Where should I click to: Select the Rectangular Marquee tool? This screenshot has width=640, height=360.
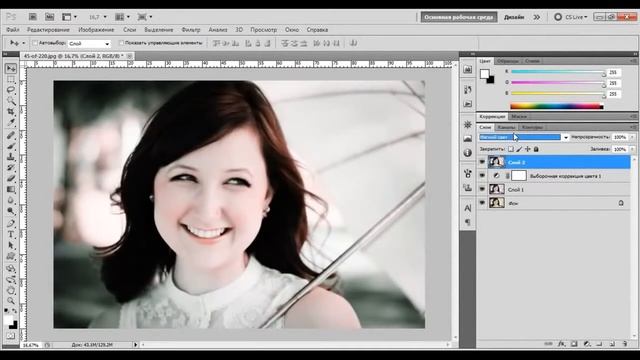pos(11,79)
